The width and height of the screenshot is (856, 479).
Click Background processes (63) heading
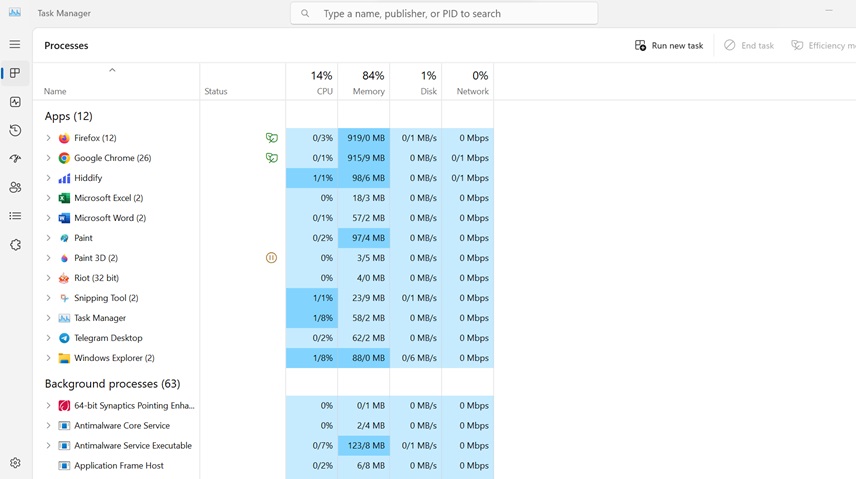point(112,383)
